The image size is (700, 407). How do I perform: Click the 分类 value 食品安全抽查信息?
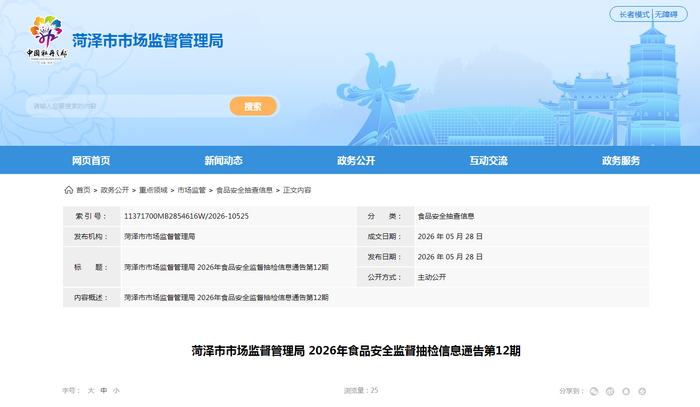click(446, 216)
